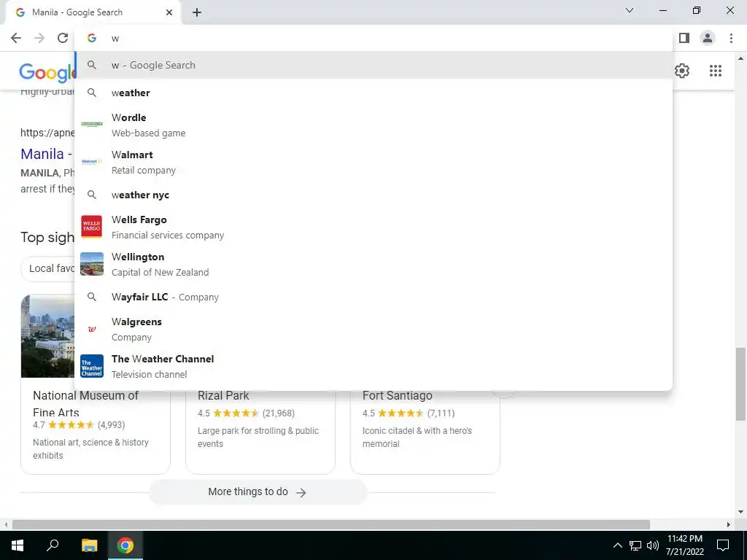
Task: Select the Wayfair LLC company suggestion
Action: pos(373,297)
